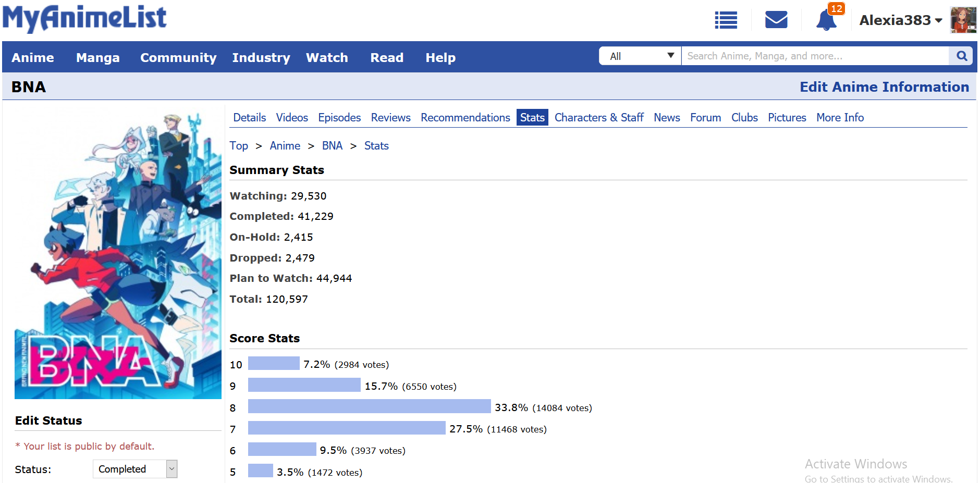Screen dimensions: 980x483
Task: Switch to the Videos tab
Action: click(x=292, y=117)
